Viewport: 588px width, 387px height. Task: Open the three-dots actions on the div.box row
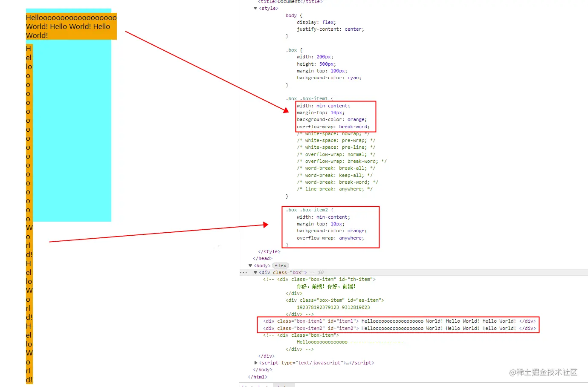[243, 272]
